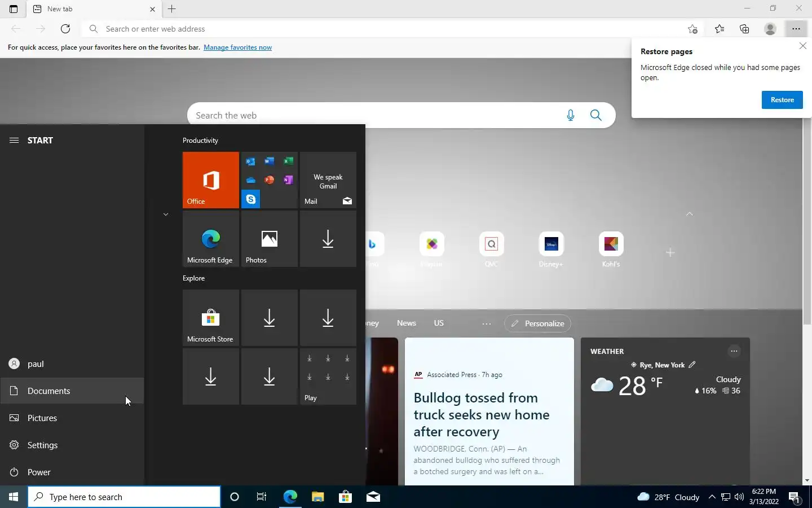812x508 pixels.
Task: Open QVC quick link
Action: (491, 249)
